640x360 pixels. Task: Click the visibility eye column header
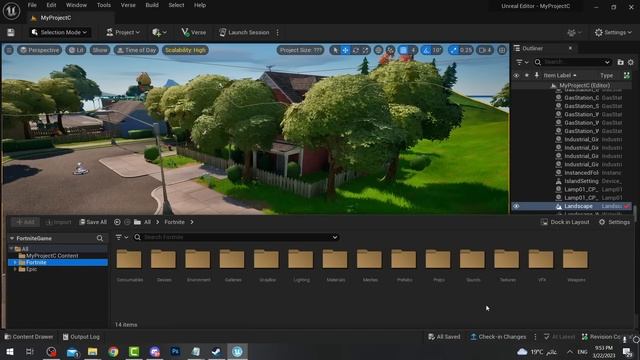click(x=516, y=76)
